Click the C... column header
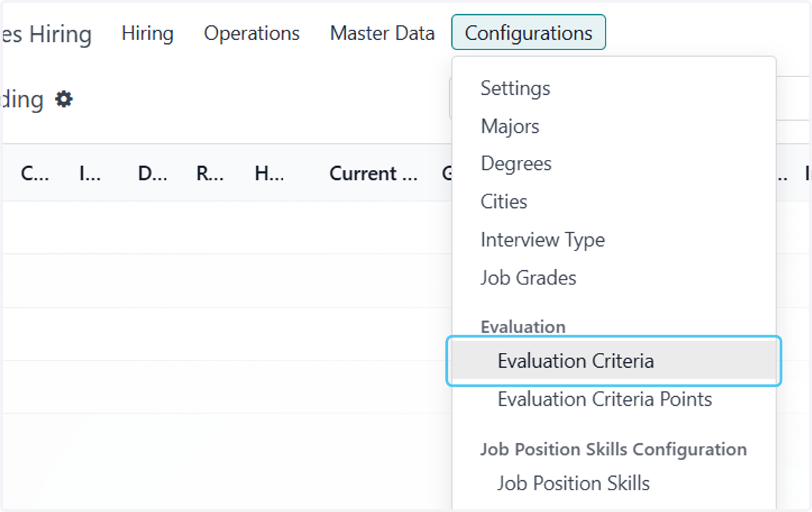The image size is (812, 512). click(x=35, y=173)
